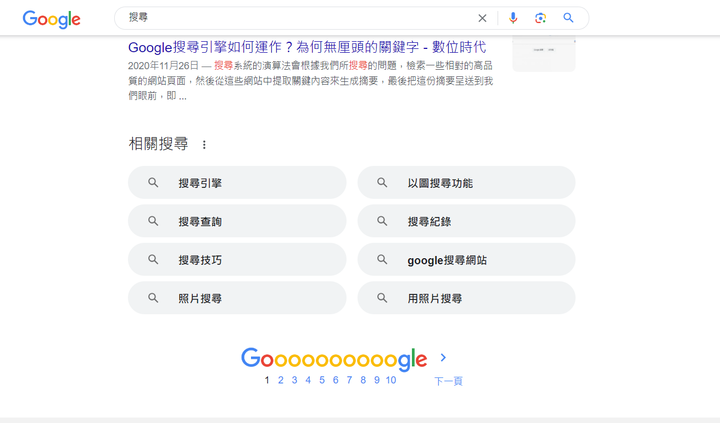Select related search google搜尋網站
The width and height of the screenshot is (720, 423).
click(467, 260)
